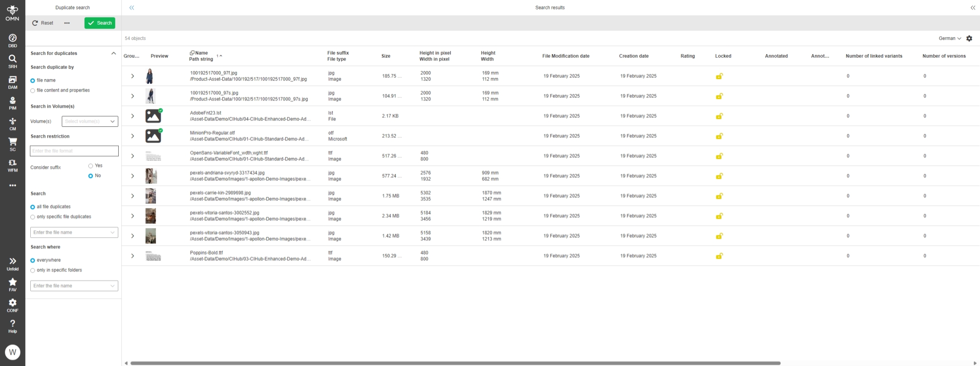Open table settings gear icon
Image resolution: width=980 pixels, height=366 pixels.
969,38
